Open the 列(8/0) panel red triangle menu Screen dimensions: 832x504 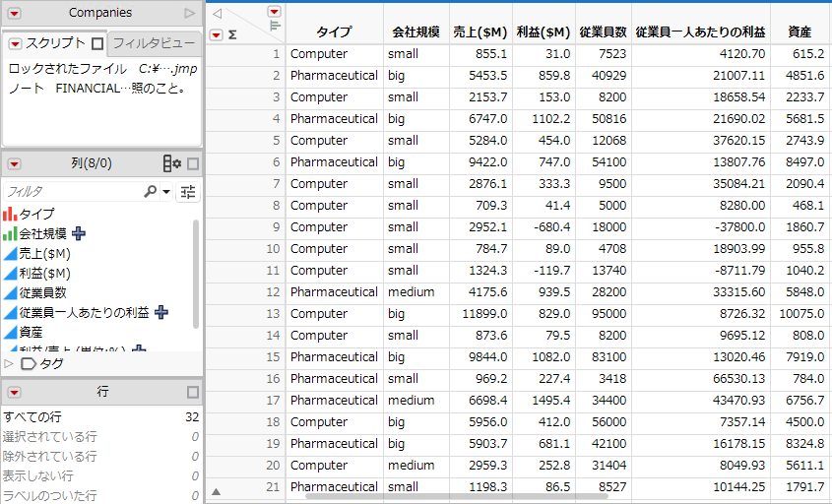[x=15, y=164]
